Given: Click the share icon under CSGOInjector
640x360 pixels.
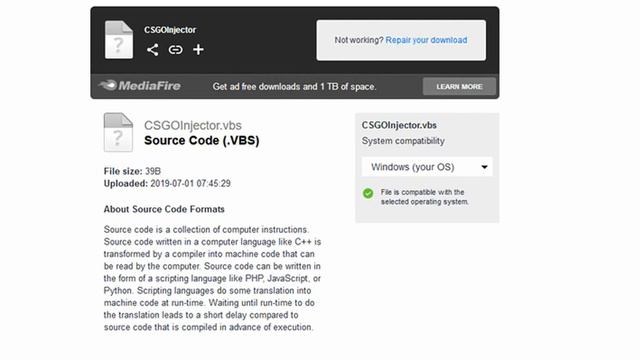Looking at the screenshot, I should (152, 50).
